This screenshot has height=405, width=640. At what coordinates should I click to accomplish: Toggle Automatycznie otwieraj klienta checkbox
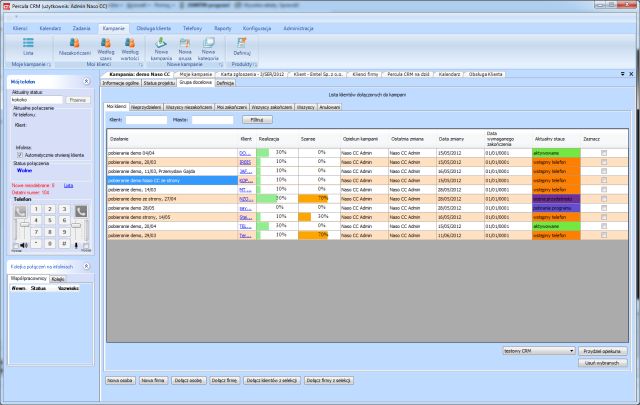[20, 155]
